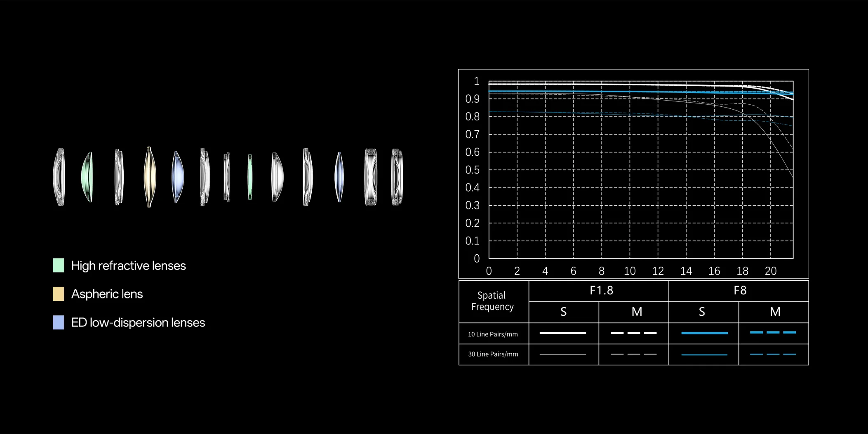Click the yellow Aspheric lens legend swatch

pos(59,294)
